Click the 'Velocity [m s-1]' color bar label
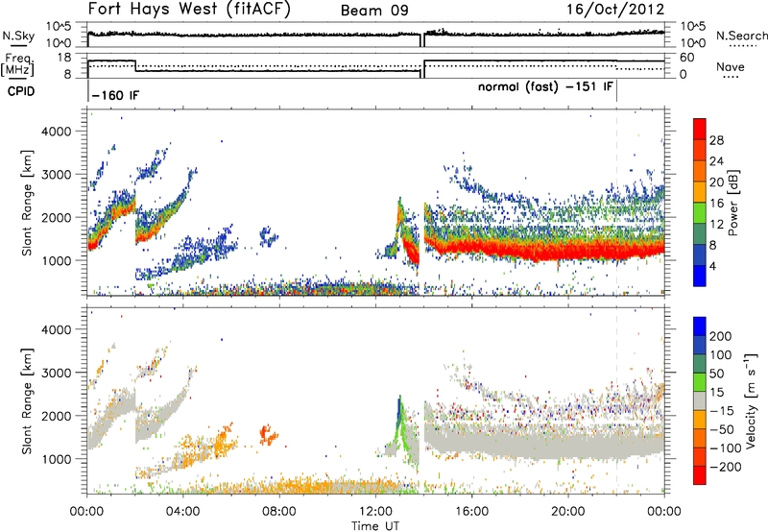The height and width of the screenshot is (532, 768). pyautogui.click(x=750, y=400)
